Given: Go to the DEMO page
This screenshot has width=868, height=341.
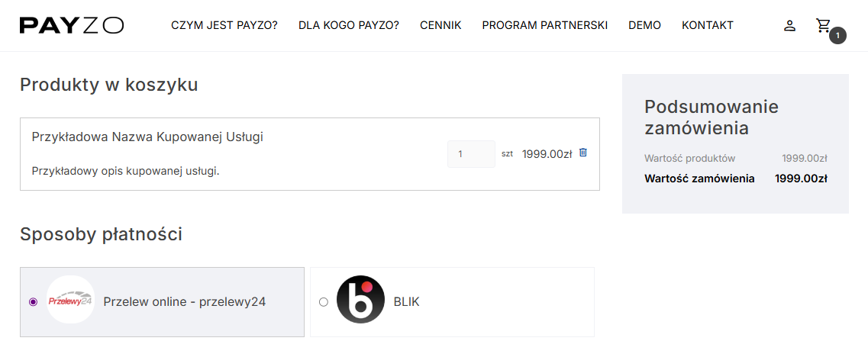Looking at the screenshot, I should click(644, 25).
